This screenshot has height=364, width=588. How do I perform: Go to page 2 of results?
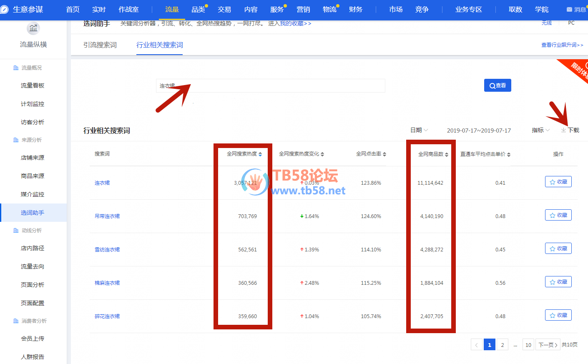pos(503,345)
